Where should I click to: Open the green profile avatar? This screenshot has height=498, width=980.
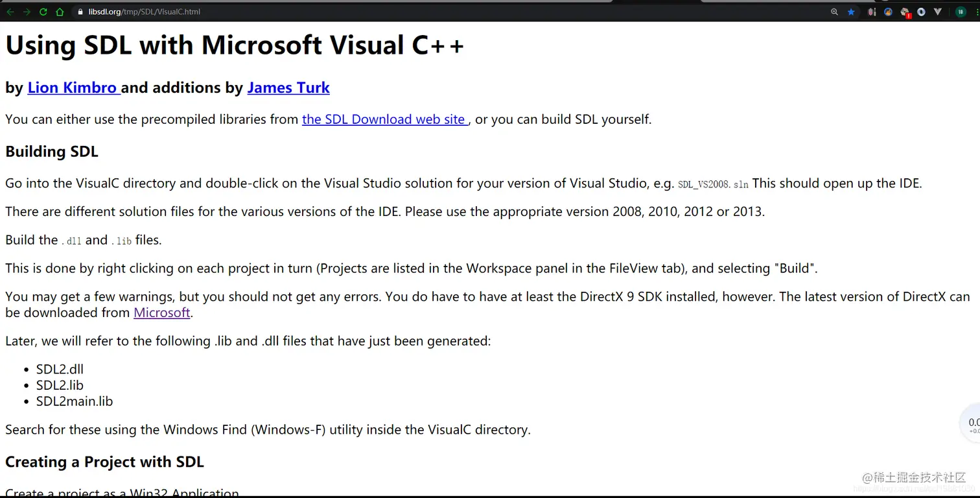pos(961,12)
